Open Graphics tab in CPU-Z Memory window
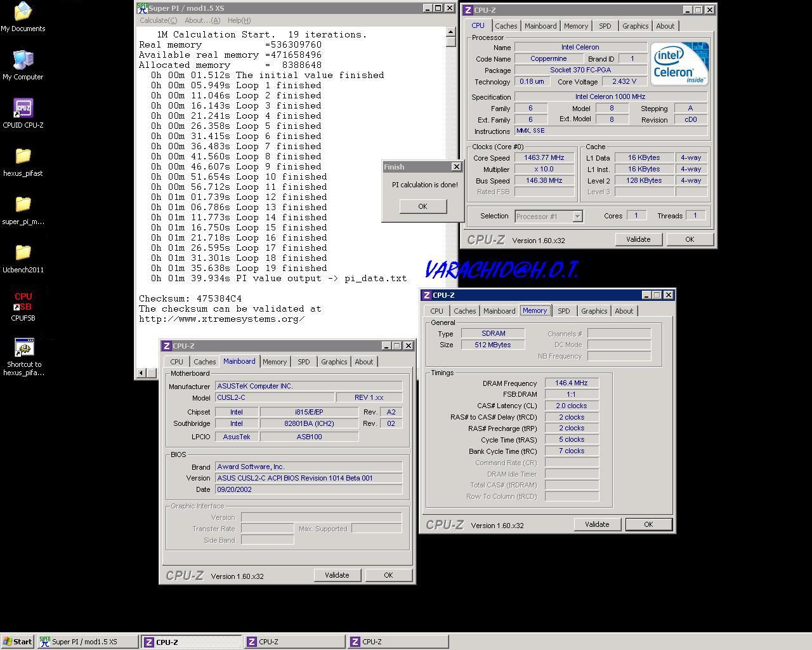Image resolution: width=812 pixels, height=650 pixels. point(594,311)
